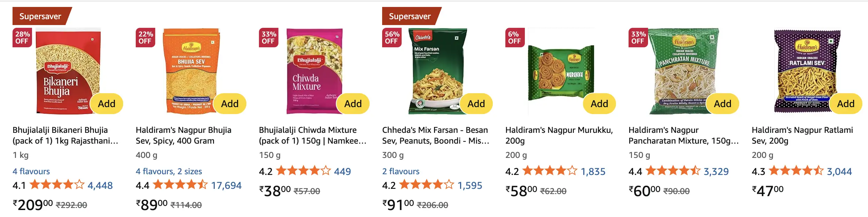Add Bhujialalji Bikaneri Bhujia to cart
868x217 pixels.
(x=106, y=103)
